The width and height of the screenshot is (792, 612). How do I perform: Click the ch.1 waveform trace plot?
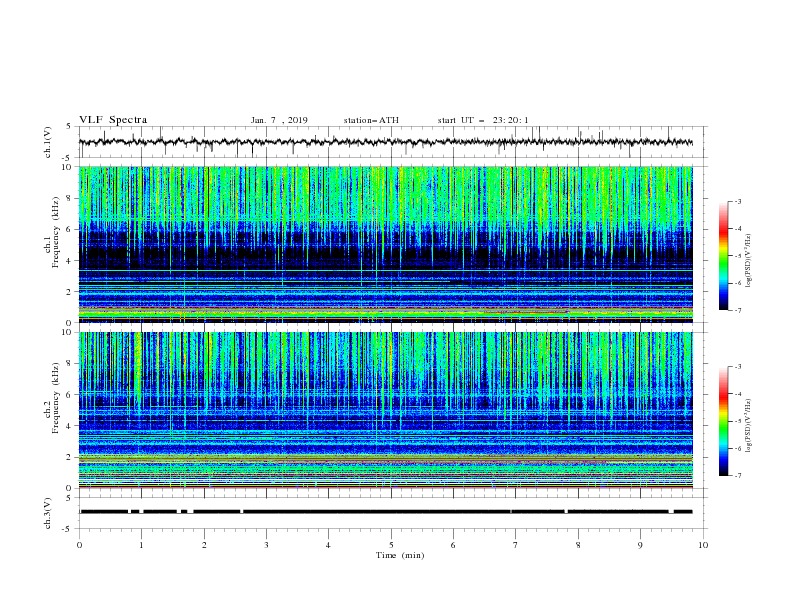386,142
